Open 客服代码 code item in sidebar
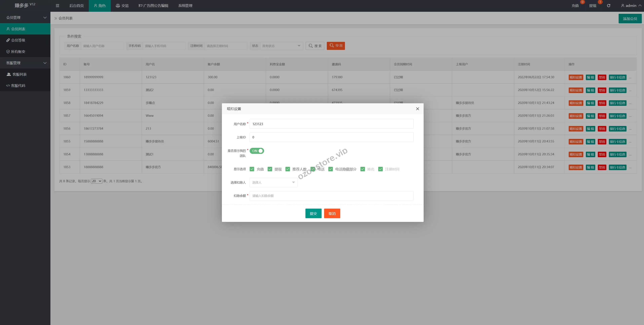This screenshot has width=644, height=325. coord(18,85)
